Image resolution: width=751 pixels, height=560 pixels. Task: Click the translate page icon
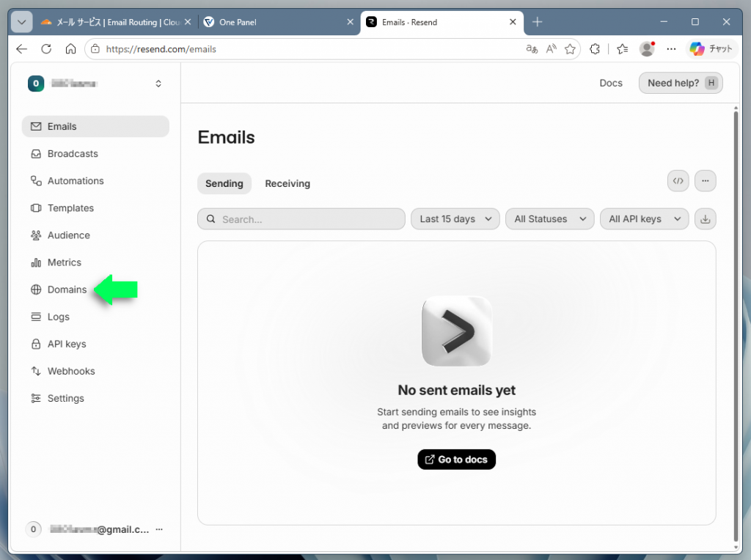(532, 49)
